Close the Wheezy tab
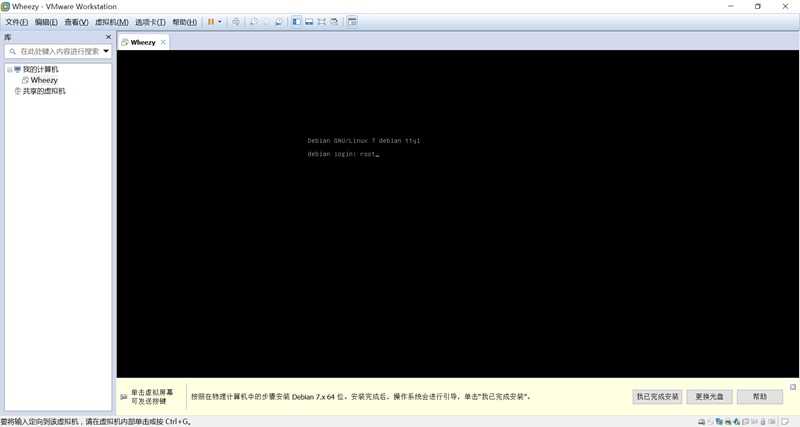Screen dimensions: 800x427 point(163,42)
